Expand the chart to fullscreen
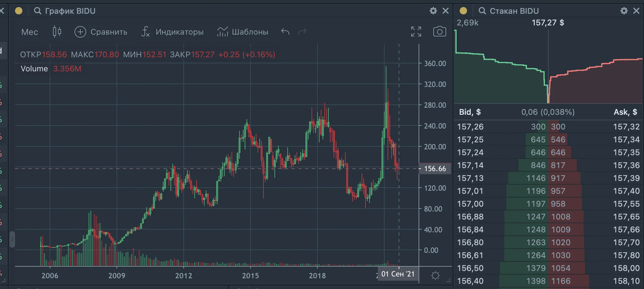 416,32
